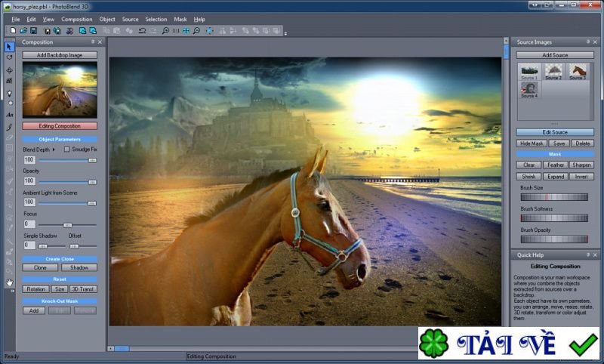Screen dimensions: 604x364
Task: Click the zoom out magnifier icon
Action: [196, 30]
